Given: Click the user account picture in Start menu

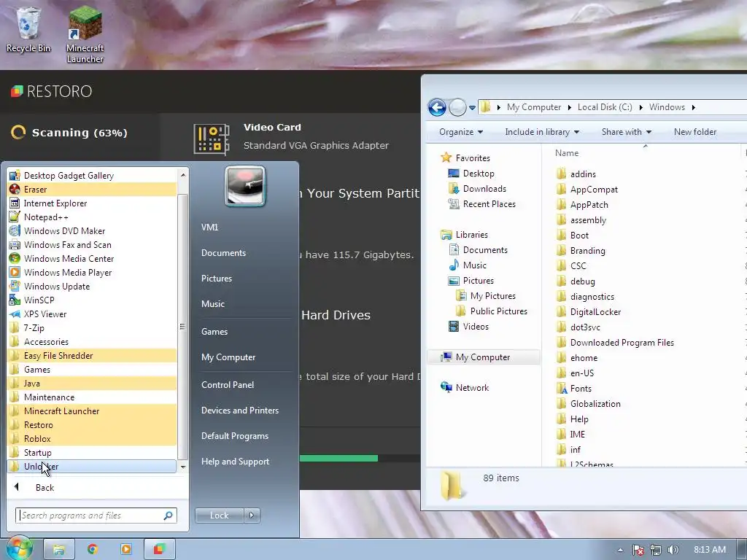Looking at the screenshot, I should point(245,186).
